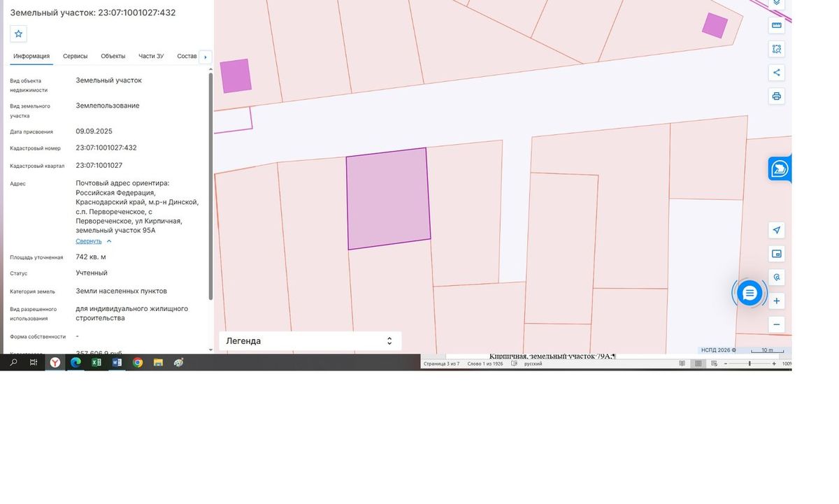Click cadastral number value 23:07:1001027:432
Screen dimensions: 839x504
click(106, 147)
